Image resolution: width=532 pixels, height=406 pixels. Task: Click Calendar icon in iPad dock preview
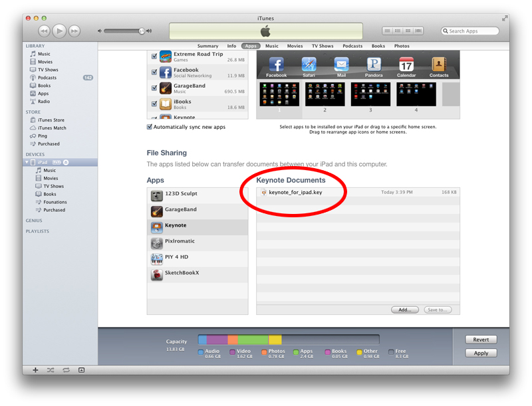coord(406,65)
